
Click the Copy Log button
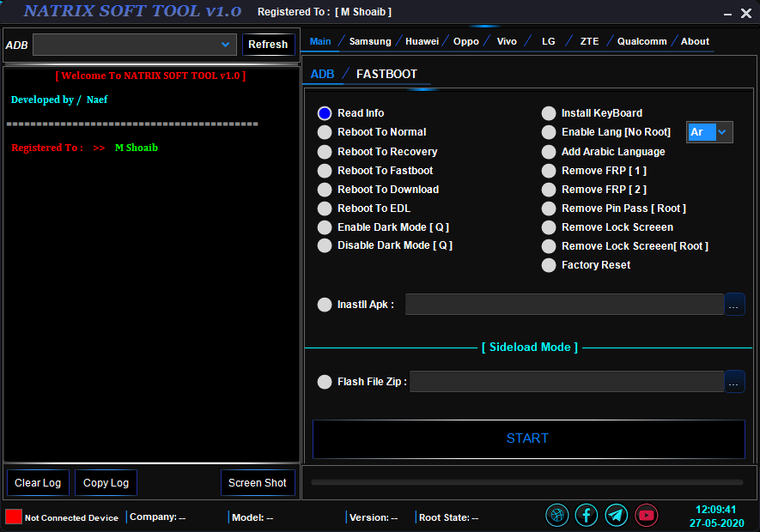pos(106,482)
